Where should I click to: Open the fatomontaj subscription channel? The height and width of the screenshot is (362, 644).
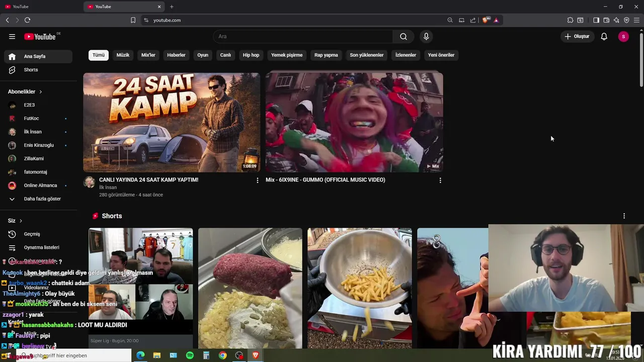38,172
